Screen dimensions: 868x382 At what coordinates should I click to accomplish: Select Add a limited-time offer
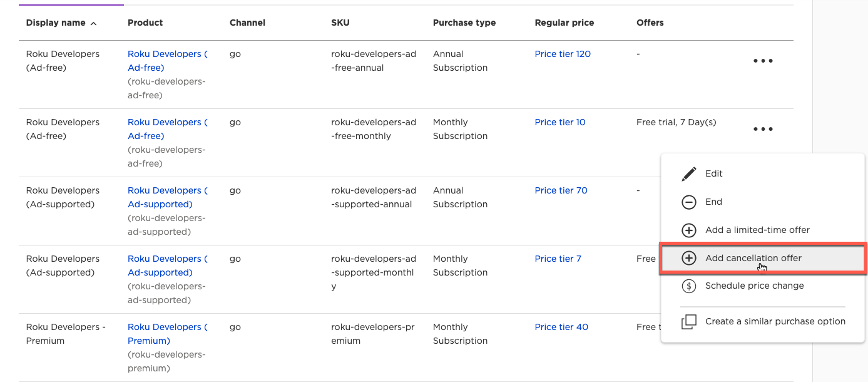[757, 230]
